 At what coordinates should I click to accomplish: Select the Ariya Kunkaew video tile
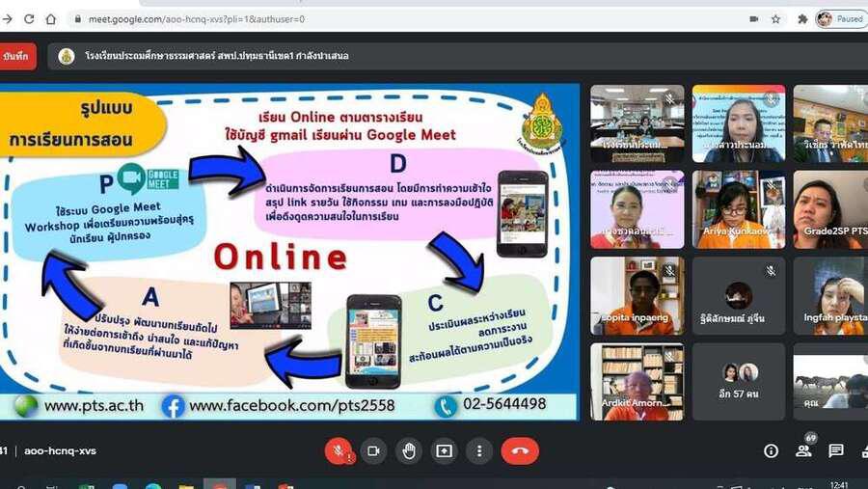tap(738, 209)
